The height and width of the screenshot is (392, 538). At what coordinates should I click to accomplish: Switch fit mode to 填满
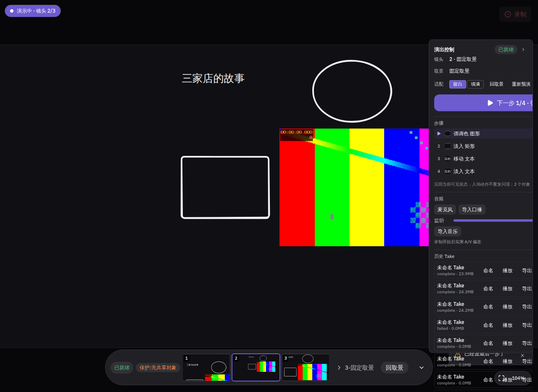[x=475, y=84]
